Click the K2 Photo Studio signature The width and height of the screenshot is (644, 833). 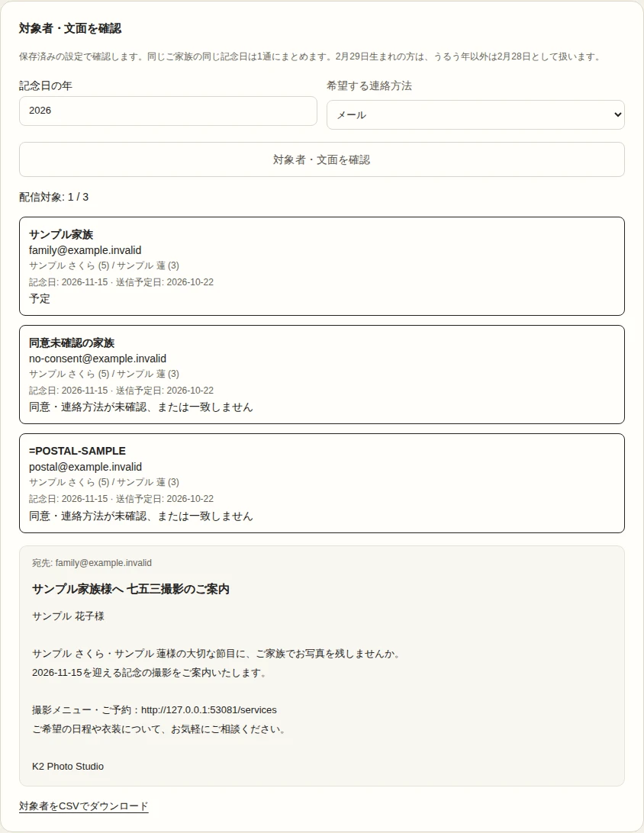[68, 766]
